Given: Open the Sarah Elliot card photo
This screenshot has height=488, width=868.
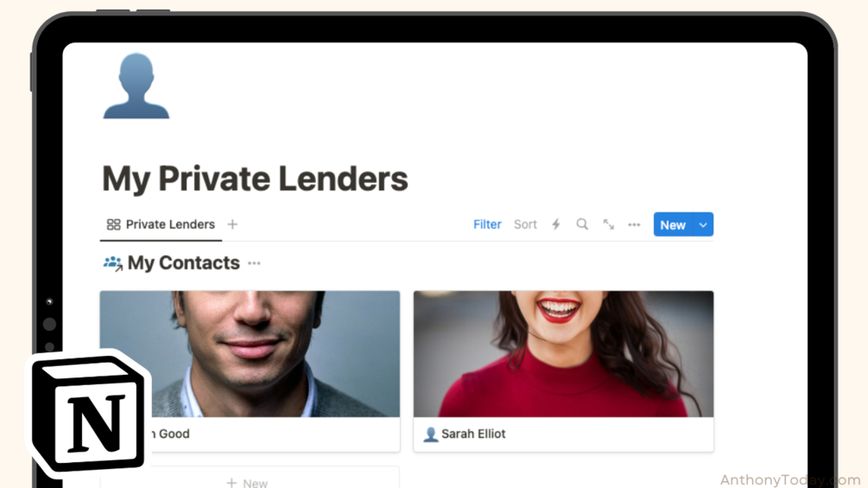Looking at the screenshot, I should [563, 354].
